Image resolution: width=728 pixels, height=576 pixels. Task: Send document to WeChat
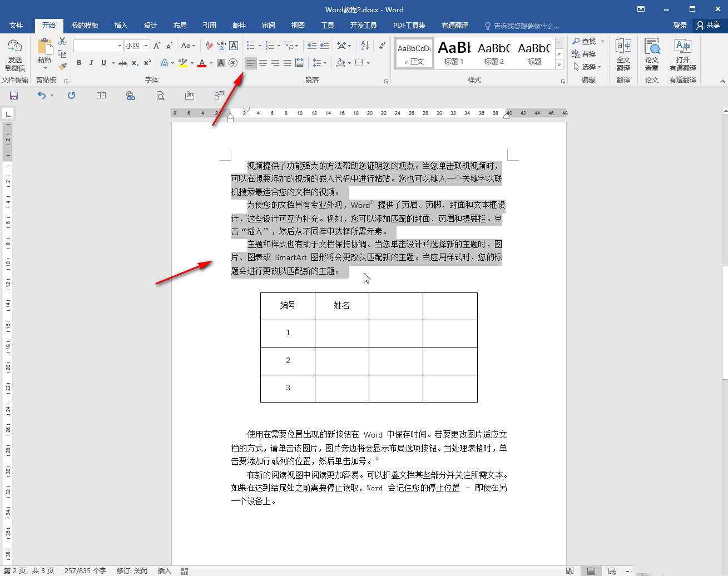15,55
